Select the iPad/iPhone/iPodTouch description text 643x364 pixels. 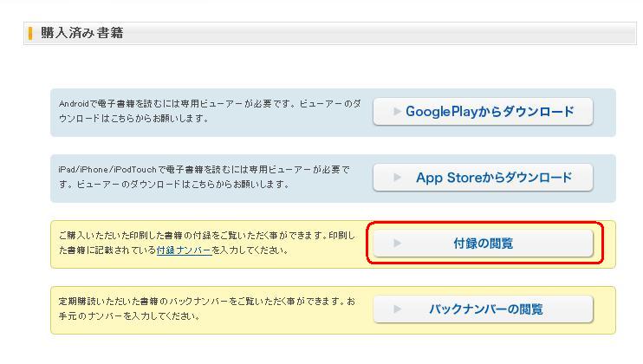[205, 177]
